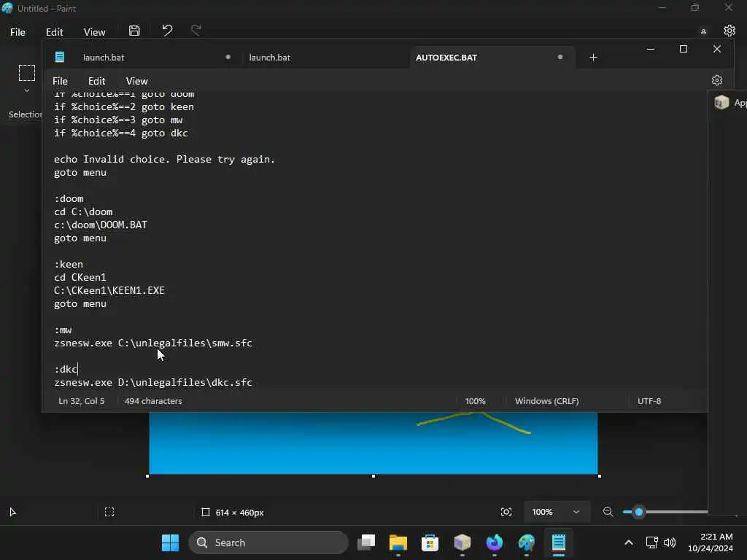Click Notepad 100% zoom status
Screen dimensions: 747x560
[475, 401]
